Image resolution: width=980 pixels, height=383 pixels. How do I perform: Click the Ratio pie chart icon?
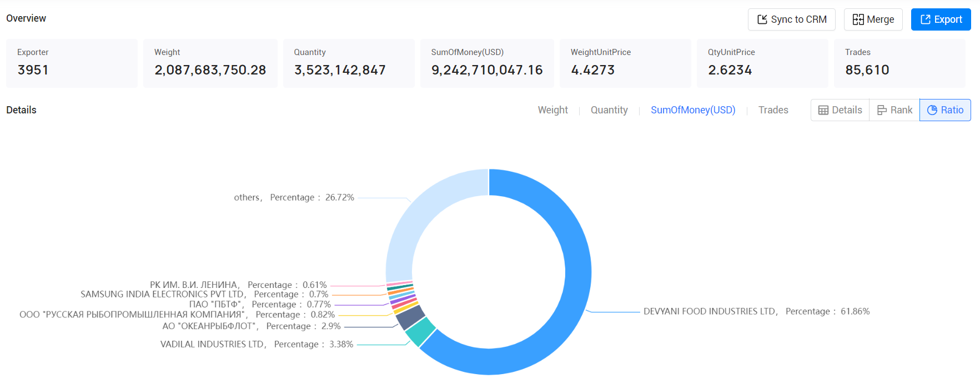pos(932,110)
